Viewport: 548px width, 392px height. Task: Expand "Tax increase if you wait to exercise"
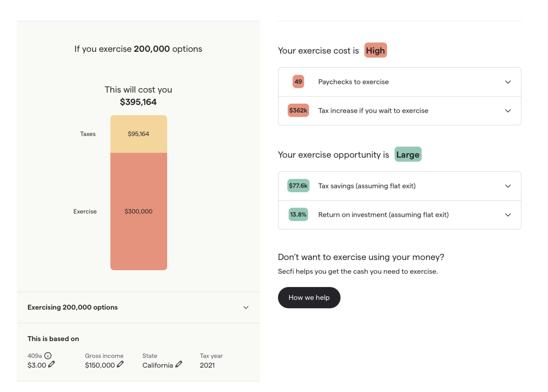click(x=508, y=111)
